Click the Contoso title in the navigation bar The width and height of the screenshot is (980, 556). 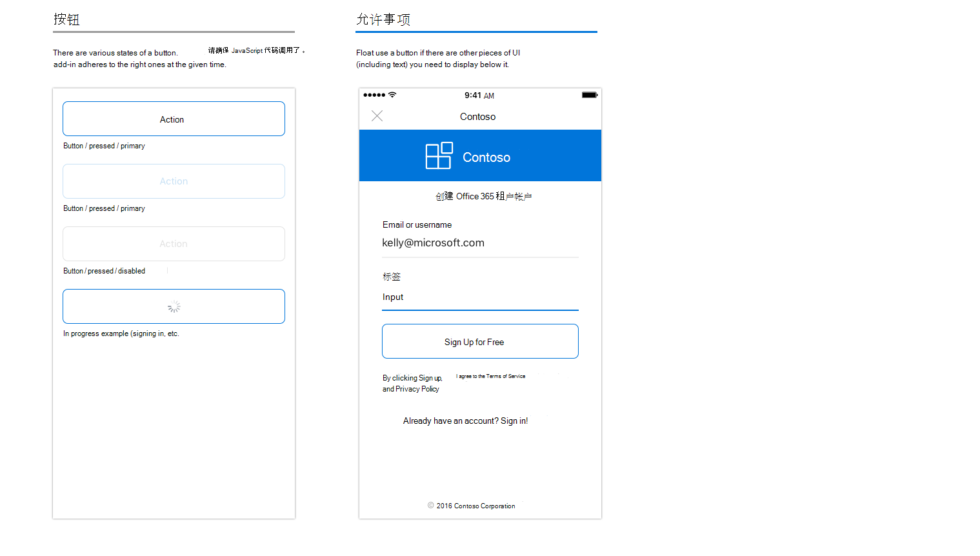click(x=477, y=117)
